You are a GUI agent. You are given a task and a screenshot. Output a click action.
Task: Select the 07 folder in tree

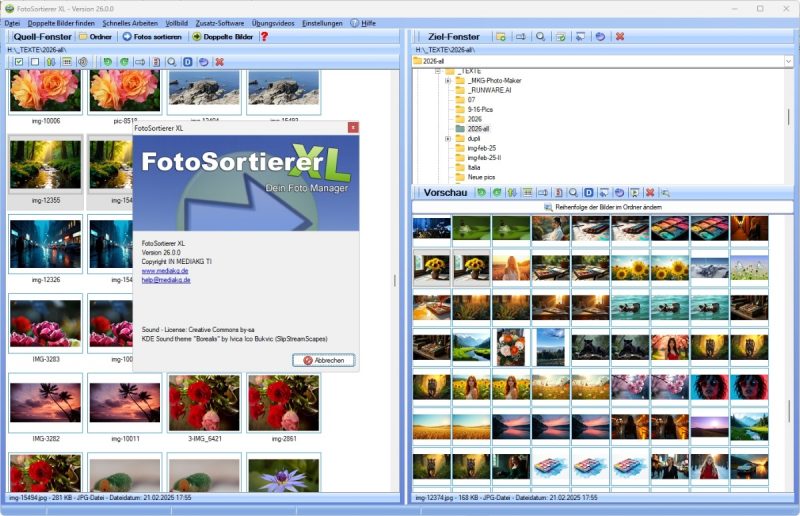(471, 100)
